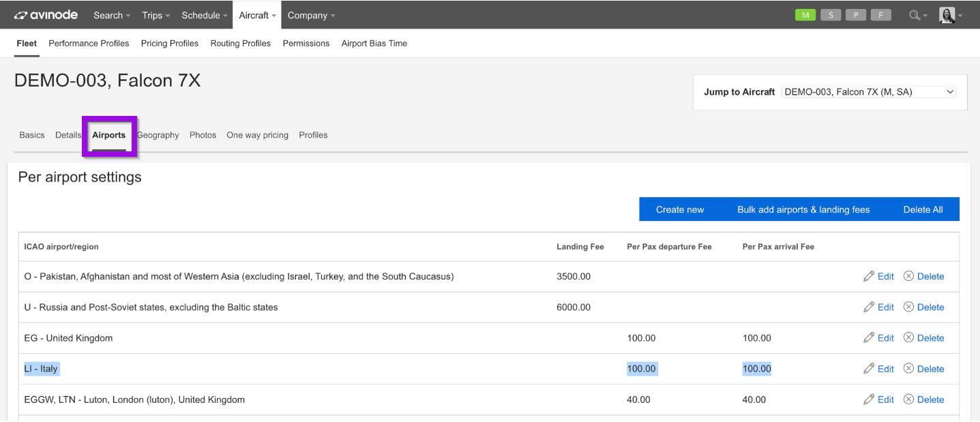
Task: Click the Per airport settings heading
Action: [x=80, y=177]
